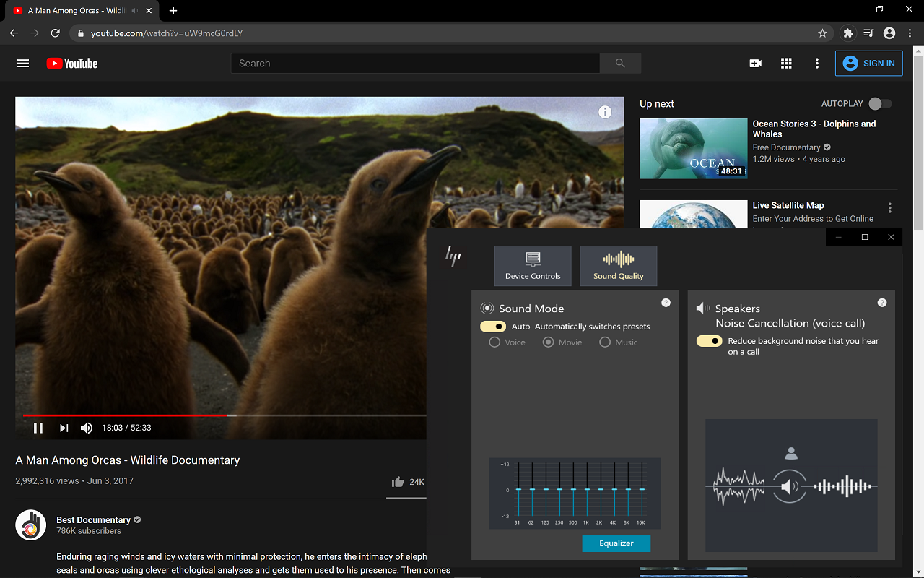The width and height of the screenshot is (924, 578).
Task: Mute audio via the player speaker icon
Action: [x=86, y=427]
